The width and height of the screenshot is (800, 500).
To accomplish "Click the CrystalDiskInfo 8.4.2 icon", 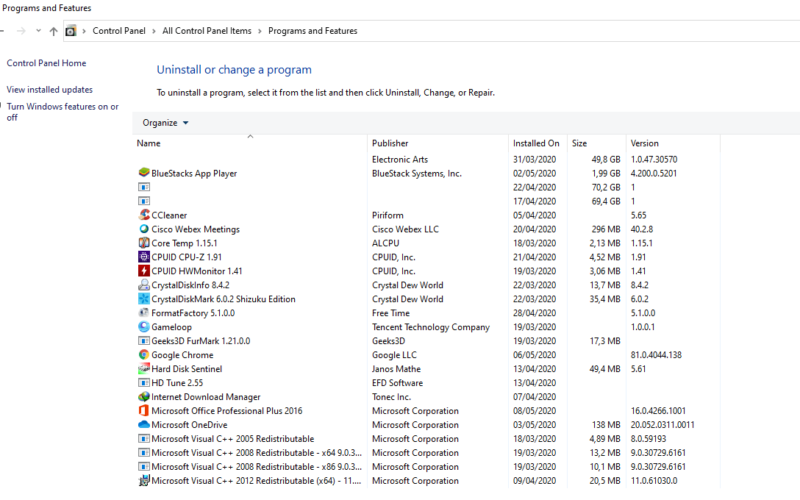I will tap(144, 285).
